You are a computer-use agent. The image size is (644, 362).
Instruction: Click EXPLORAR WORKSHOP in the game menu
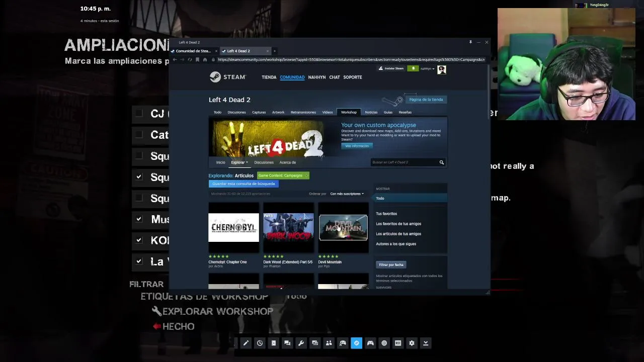pyautogui.click(x=217, y=311)
